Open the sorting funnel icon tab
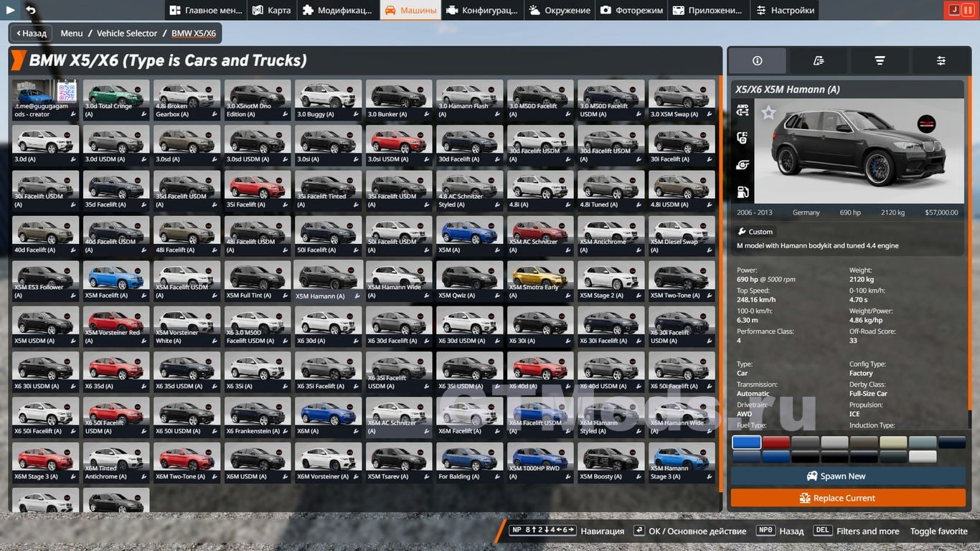This screenshot has height=551, width=980. pos(880,61)
